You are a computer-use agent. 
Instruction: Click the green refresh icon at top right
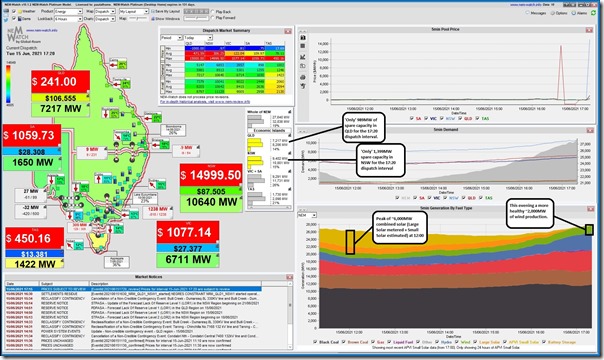[594, 13]
